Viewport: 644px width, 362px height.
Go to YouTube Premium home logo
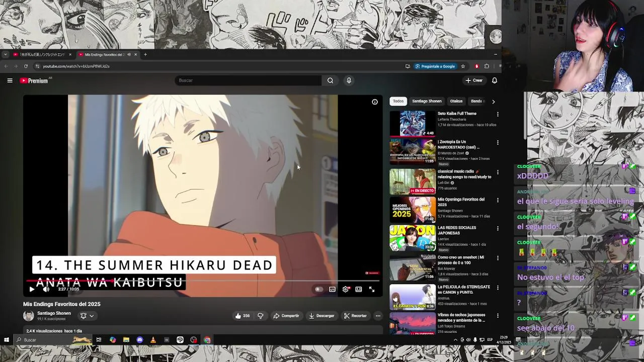click(34, 80)
